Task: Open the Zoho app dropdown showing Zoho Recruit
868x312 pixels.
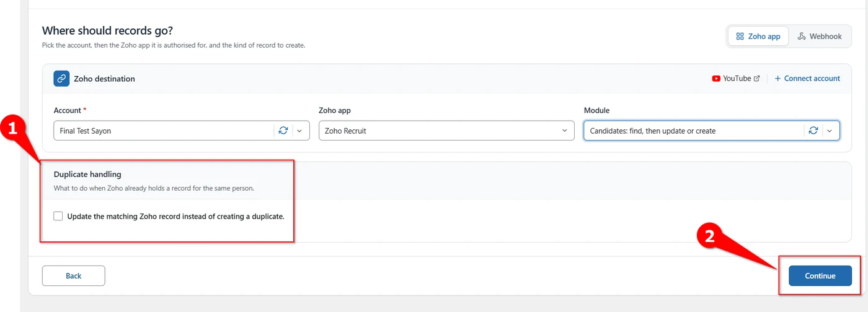Action: point(446,131)
